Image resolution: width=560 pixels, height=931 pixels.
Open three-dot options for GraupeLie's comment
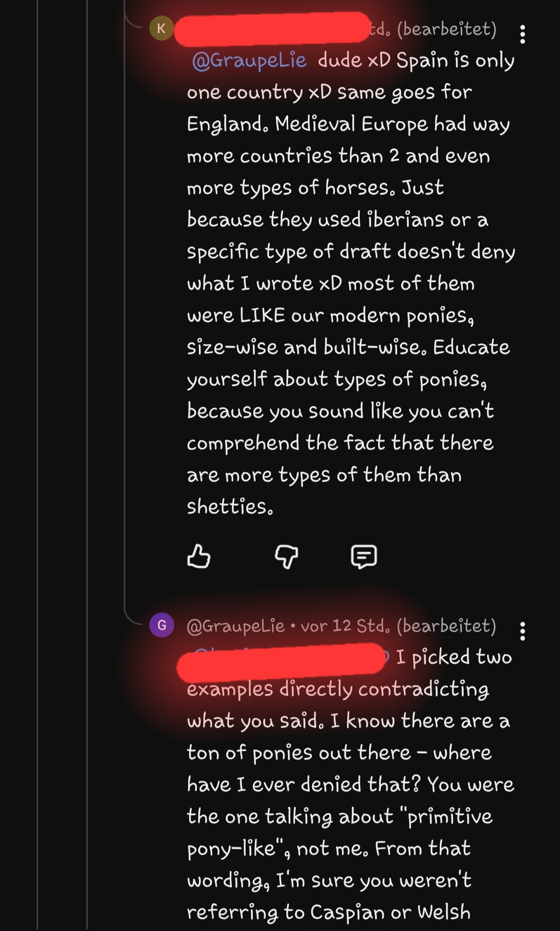(522, 631)
